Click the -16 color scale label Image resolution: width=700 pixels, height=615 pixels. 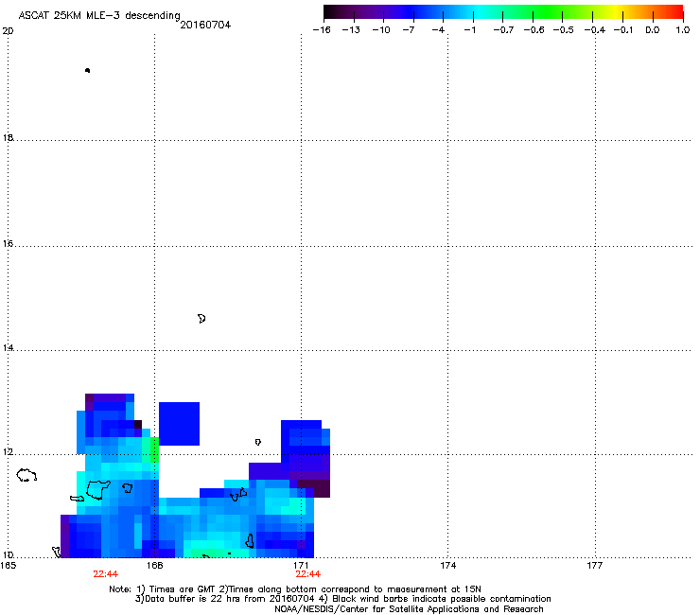click(322, 30)
